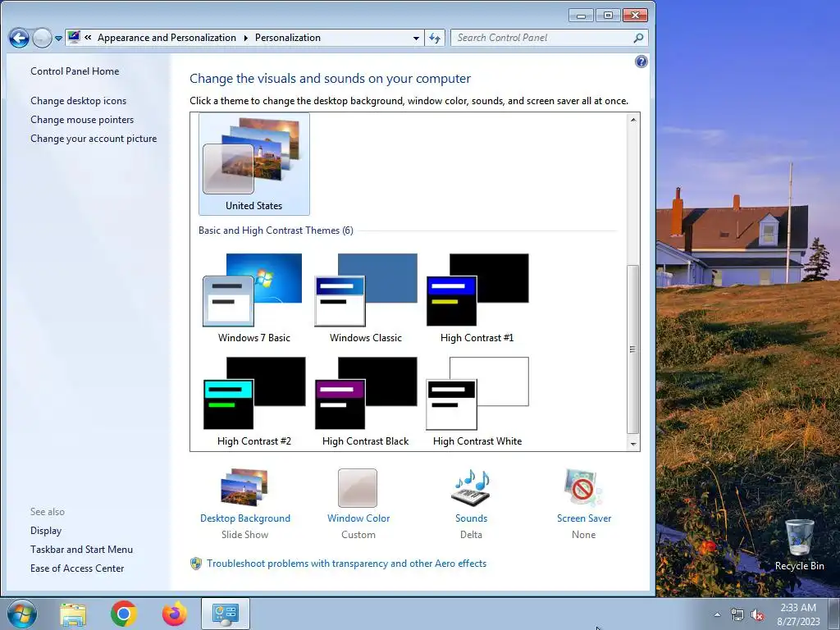Select the United States theme
The width and height of the screenshot is (840, 630).
254,164
